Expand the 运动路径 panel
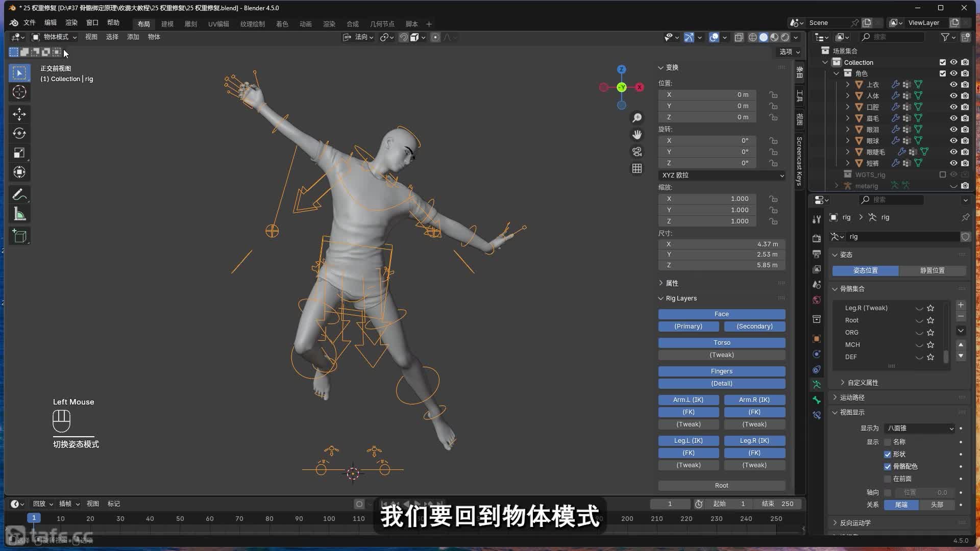980x551 pixels. (852, 397)
